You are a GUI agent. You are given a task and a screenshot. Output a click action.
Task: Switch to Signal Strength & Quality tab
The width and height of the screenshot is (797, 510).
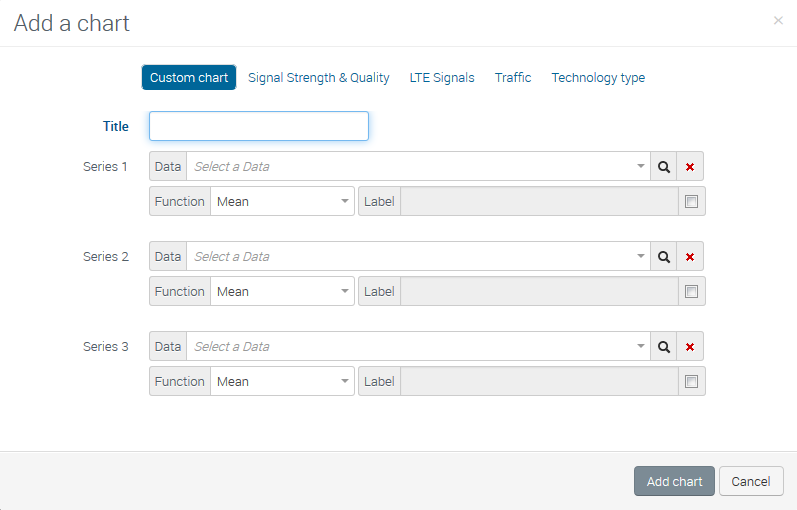point(318,78)
